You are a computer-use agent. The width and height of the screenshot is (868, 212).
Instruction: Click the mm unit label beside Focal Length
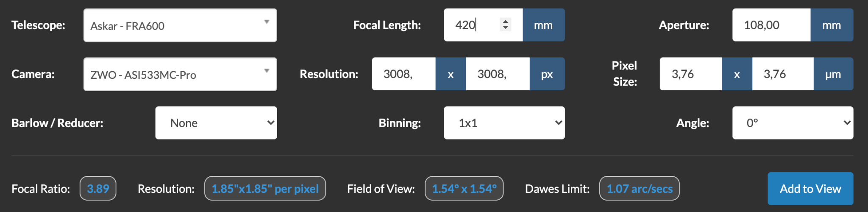(543, 25)
